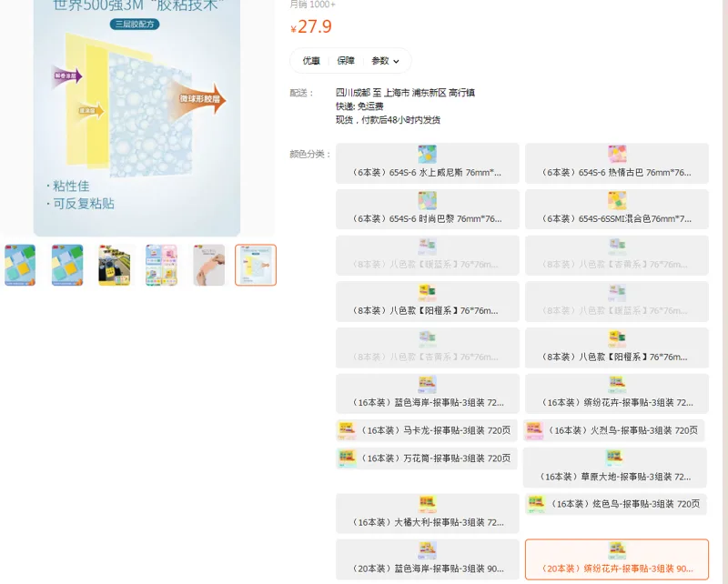Click the 配送 label
The height and width of the screenshot is (584, 728).
[x=302, y=93]
